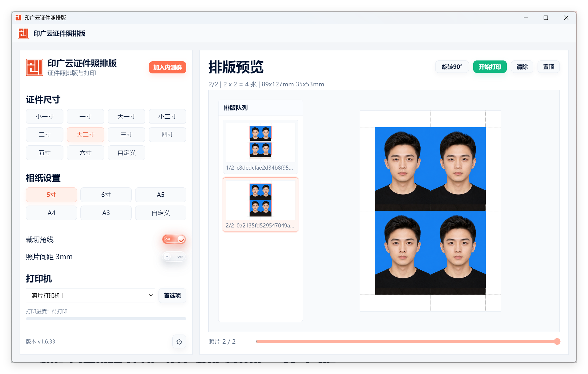This screenshot has height=374, width=588.
Task: Choose 四寸 photo size
Action: 167,135
